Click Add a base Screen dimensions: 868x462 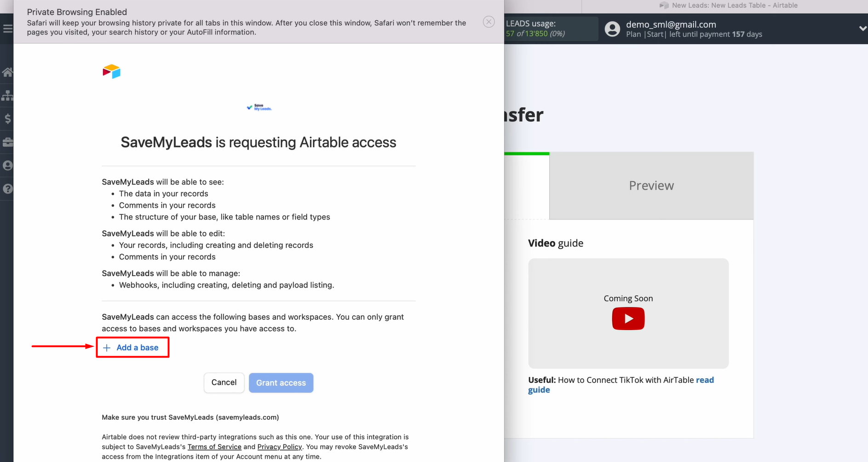pos(132,347)
